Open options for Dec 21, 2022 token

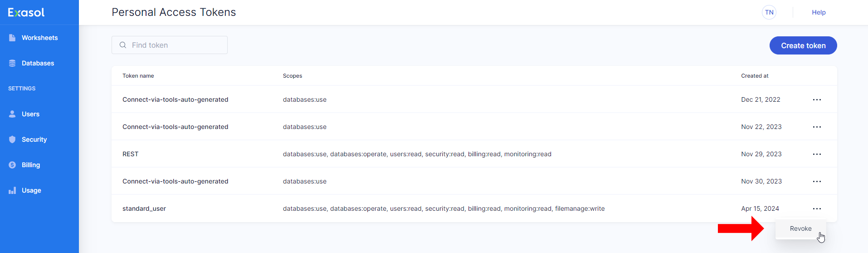tap(817, 99)
